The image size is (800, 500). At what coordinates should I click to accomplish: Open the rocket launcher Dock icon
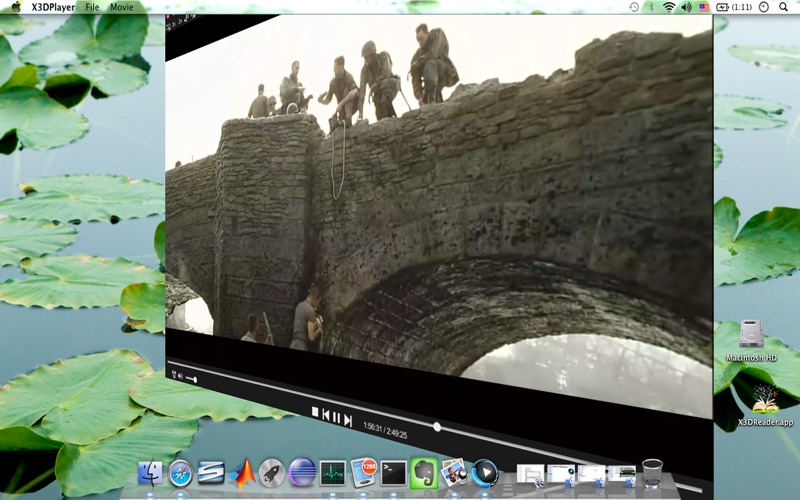tap(271, 473)
